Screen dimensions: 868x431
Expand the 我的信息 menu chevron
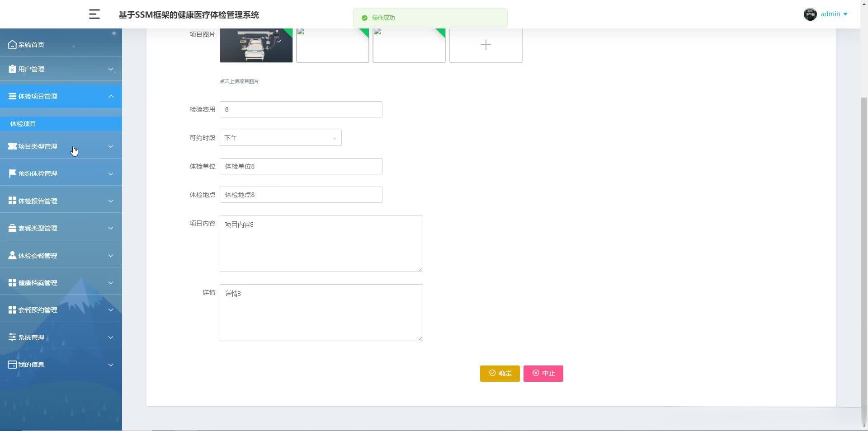111,365
